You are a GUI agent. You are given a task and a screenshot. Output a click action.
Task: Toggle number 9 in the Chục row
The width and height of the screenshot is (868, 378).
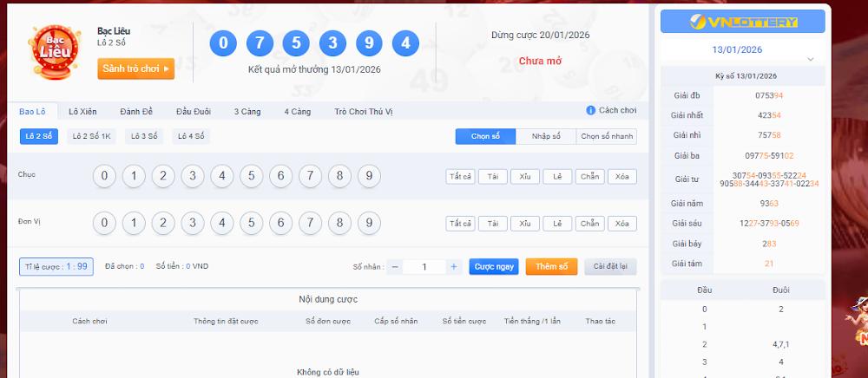(369, 176)
